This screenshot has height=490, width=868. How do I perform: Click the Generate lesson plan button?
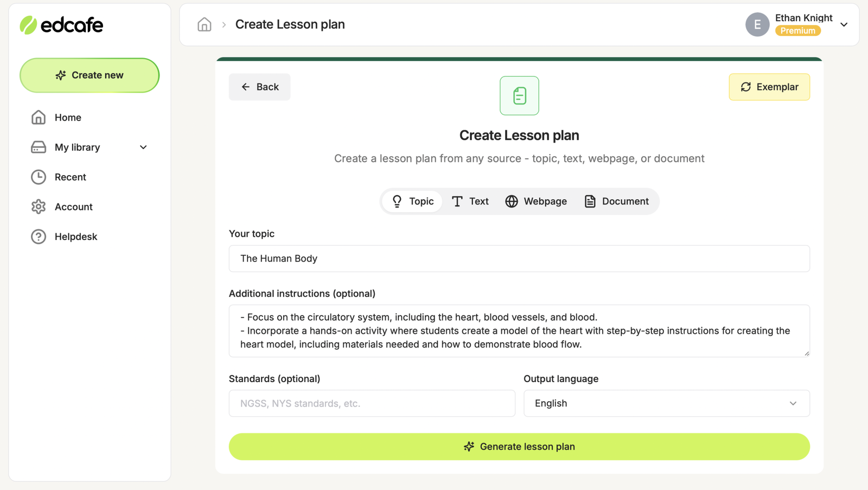519,446
